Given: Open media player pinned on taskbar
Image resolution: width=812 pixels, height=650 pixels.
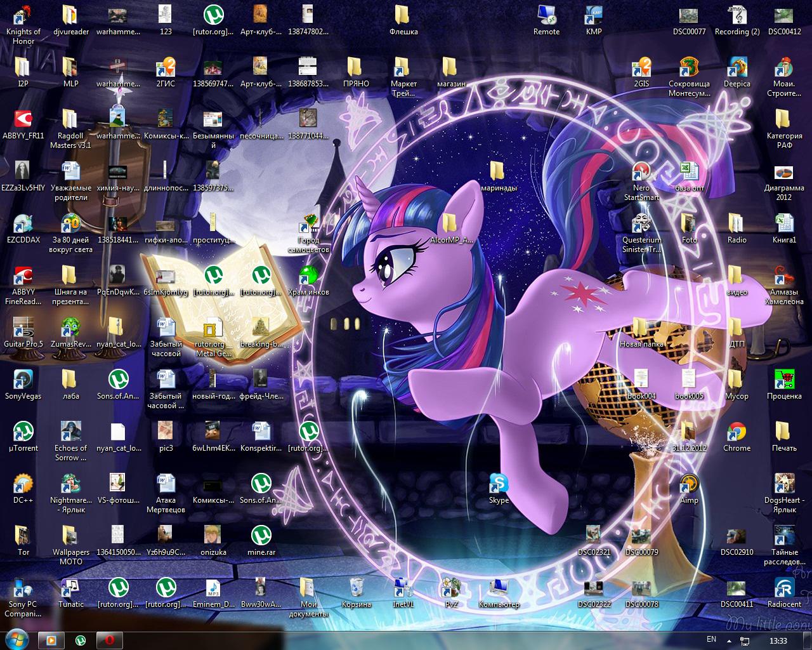Looking at the screenshot, I should click(x=50, y=640).
